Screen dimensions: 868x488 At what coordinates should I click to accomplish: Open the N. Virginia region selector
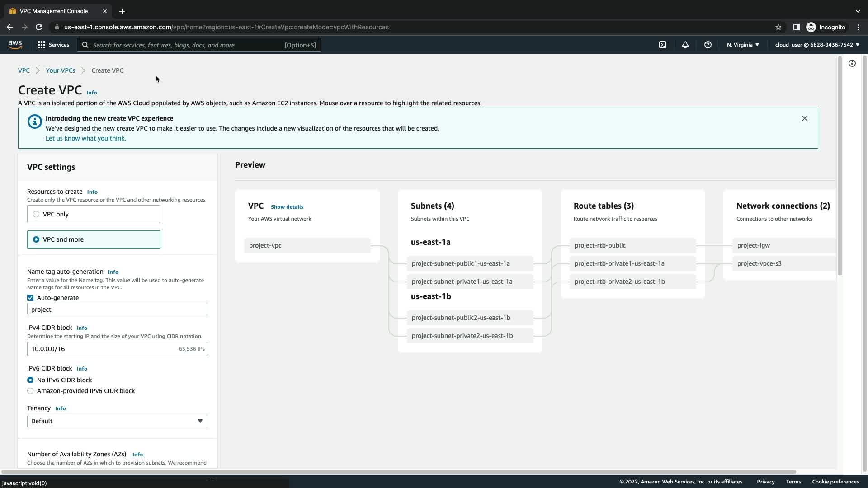pos(742,45)
